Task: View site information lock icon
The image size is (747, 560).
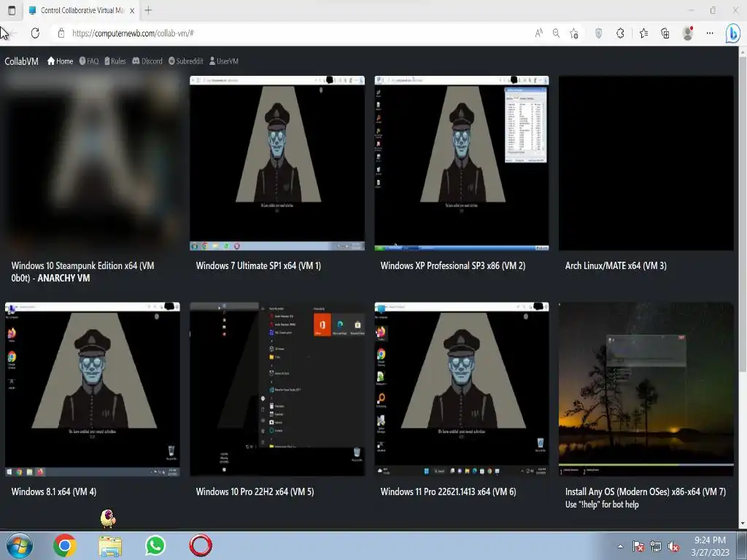Action: 61,33
